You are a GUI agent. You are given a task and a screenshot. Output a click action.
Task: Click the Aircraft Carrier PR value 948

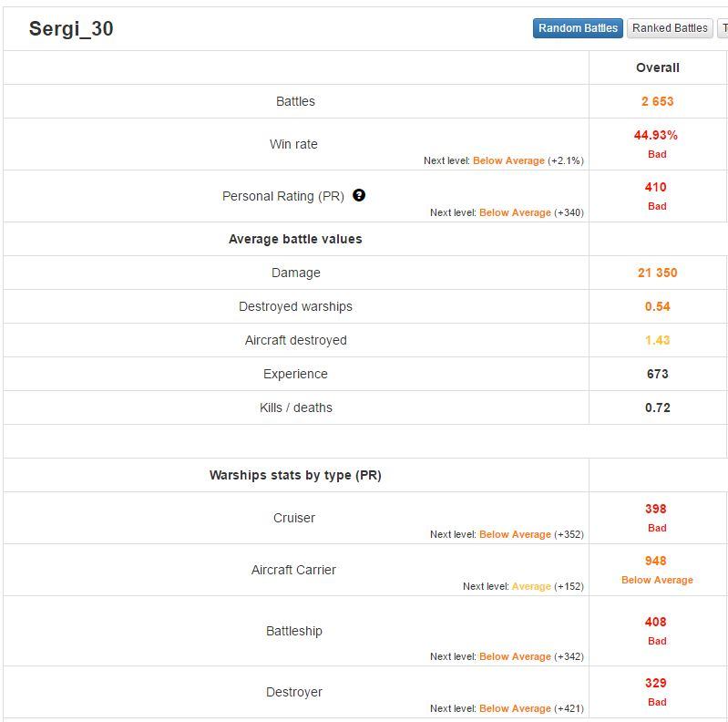coord(656,561)
